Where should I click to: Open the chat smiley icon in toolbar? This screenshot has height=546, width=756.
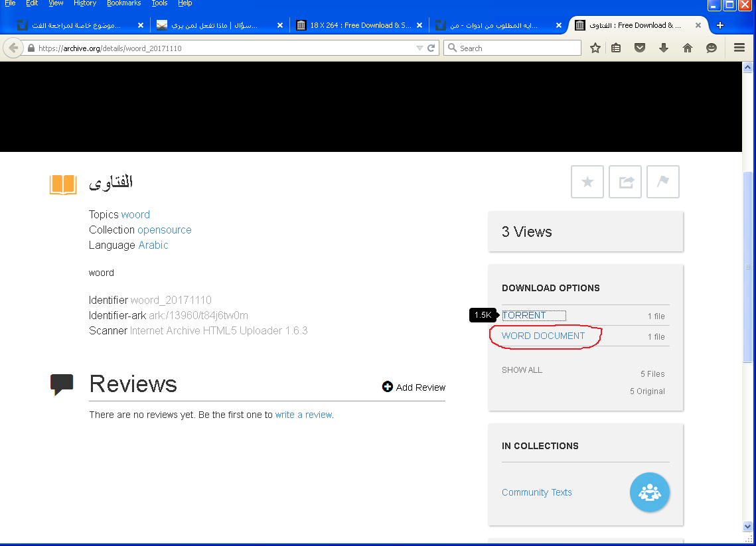[711, 48]
